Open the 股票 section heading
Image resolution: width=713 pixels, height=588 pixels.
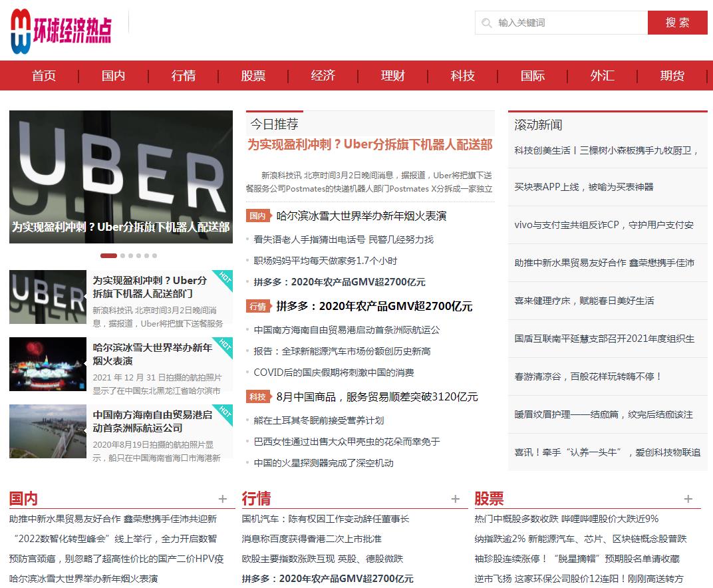[489, 498]
